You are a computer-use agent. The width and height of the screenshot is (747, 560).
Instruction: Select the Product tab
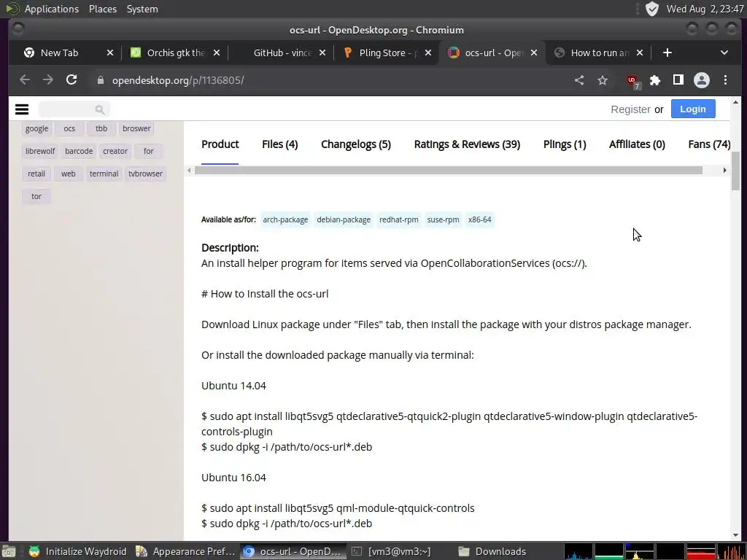click(x=220, y=144)
